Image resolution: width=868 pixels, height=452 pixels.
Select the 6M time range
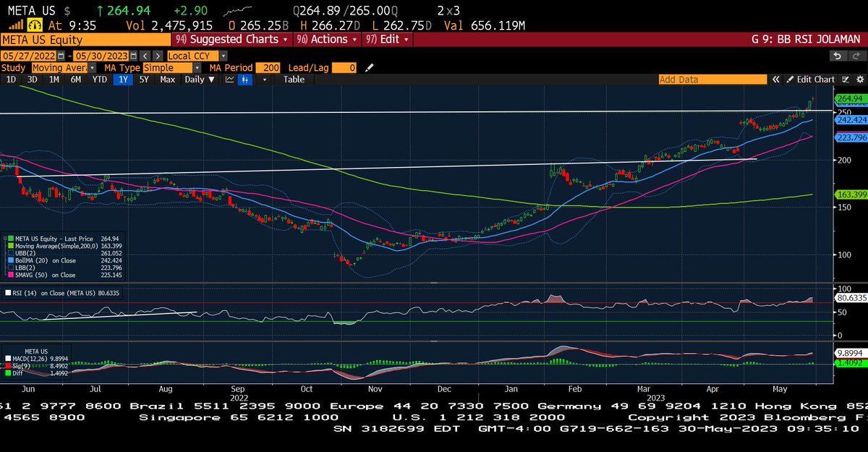click(75, 80)
